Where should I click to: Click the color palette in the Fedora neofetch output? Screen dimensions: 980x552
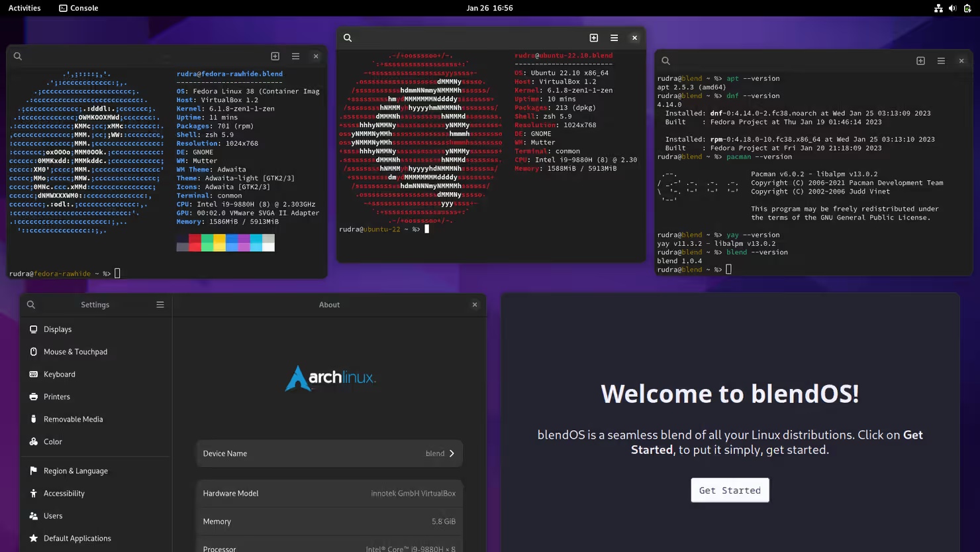pyautogui.click(x=225, y=243)
